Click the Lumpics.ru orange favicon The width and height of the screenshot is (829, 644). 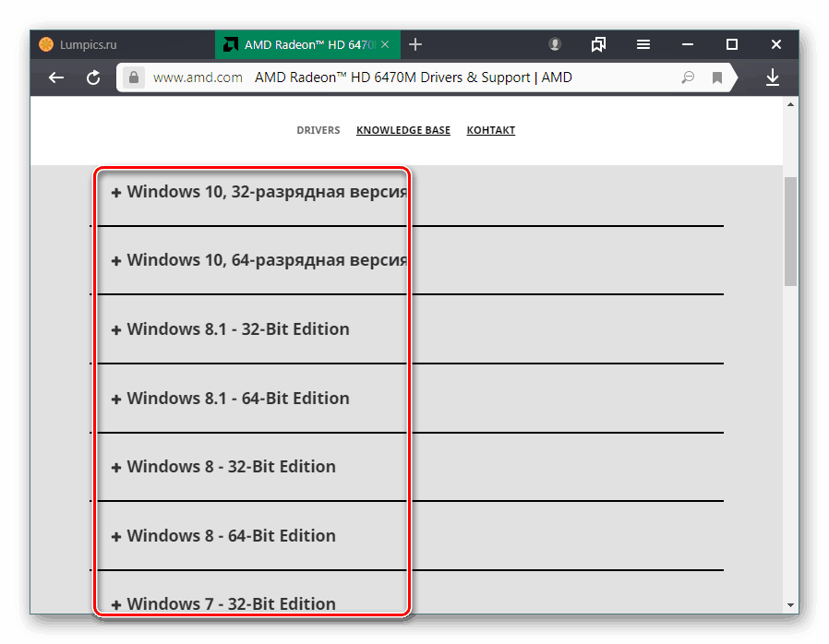coord(46,44)
